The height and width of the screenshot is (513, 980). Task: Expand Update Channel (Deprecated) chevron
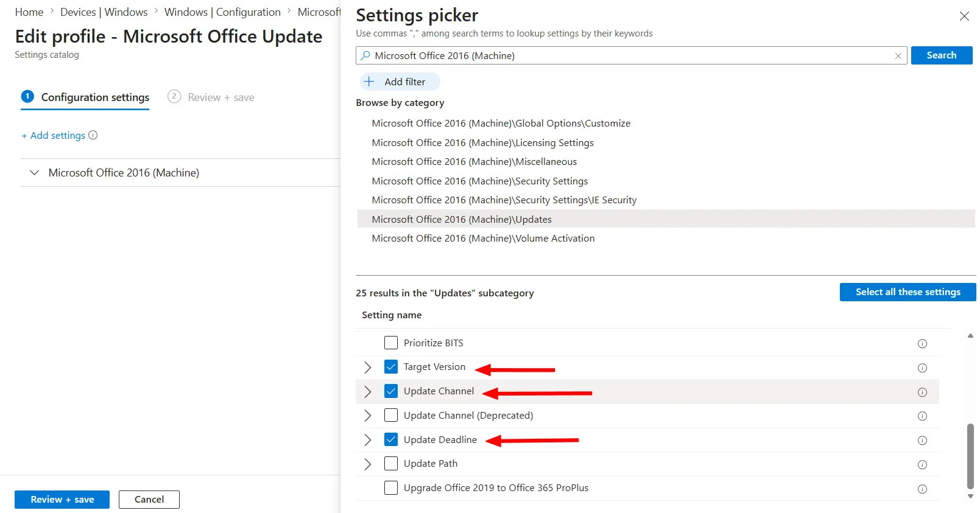(367, 416)
